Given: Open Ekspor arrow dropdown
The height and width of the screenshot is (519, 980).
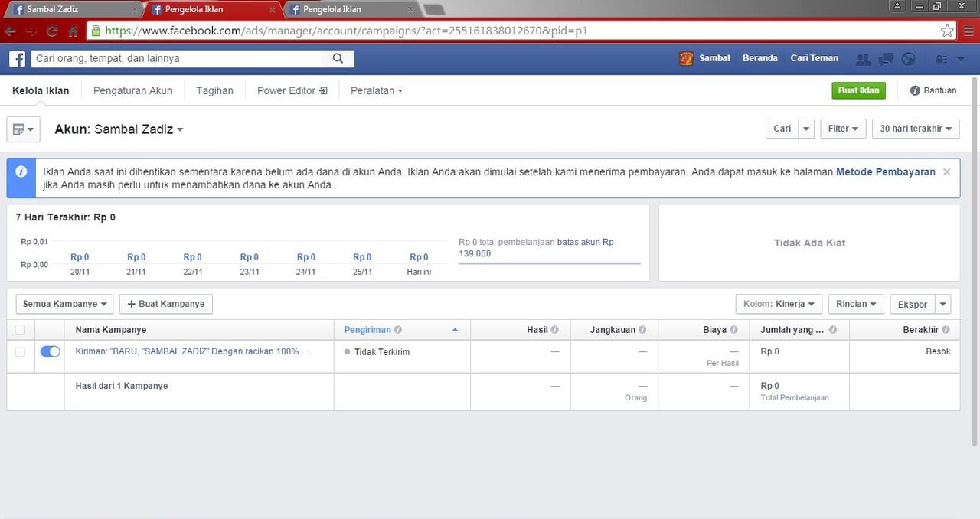Looking at the screenshot, I should click(x=943, y=304).
